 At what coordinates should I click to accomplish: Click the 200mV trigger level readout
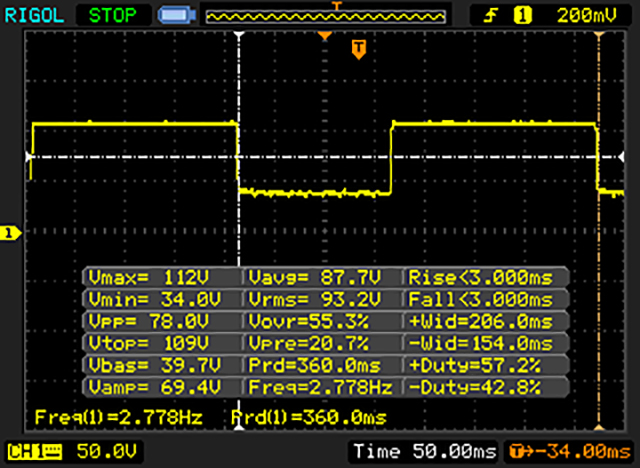pos(587,16)
